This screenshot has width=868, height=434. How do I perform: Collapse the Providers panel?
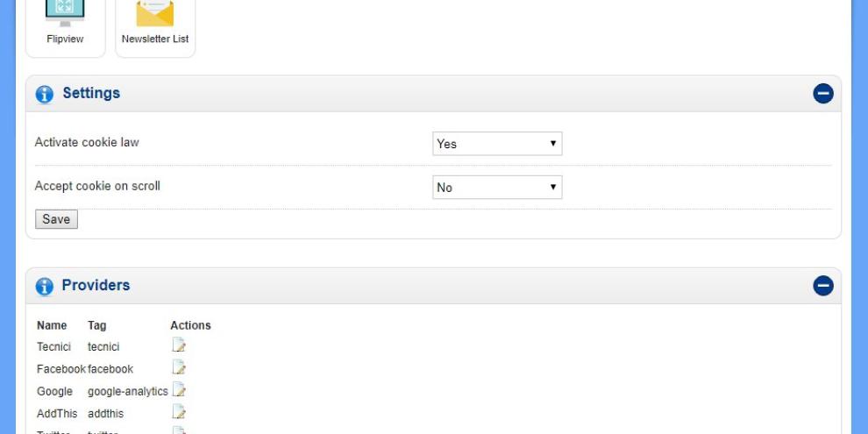point(823,286)
